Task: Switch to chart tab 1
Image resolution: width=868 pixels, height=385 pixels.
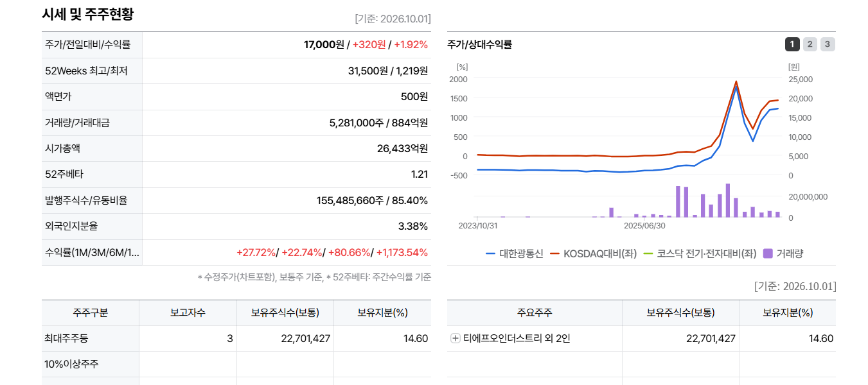Action: point(792,44)
